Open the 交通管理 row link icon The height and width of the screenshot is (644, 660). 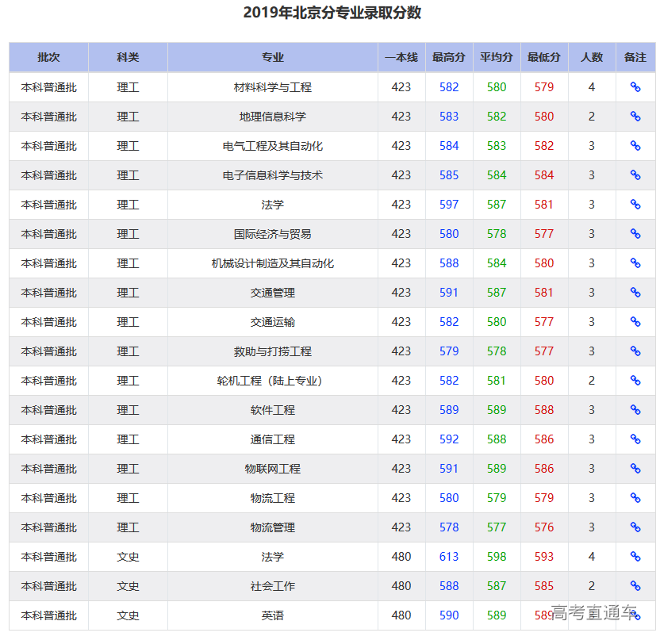(635, 293)
